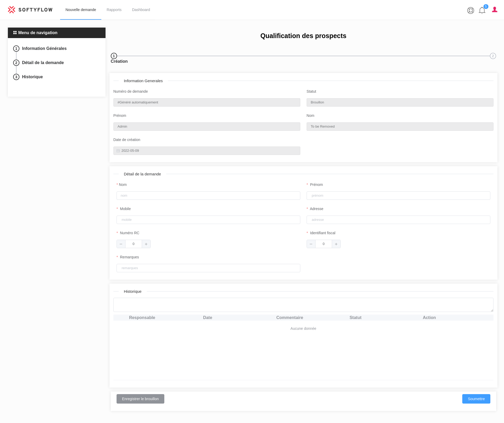
Task: Click the calendar icon in Date de création
Action: coord(118,150)
